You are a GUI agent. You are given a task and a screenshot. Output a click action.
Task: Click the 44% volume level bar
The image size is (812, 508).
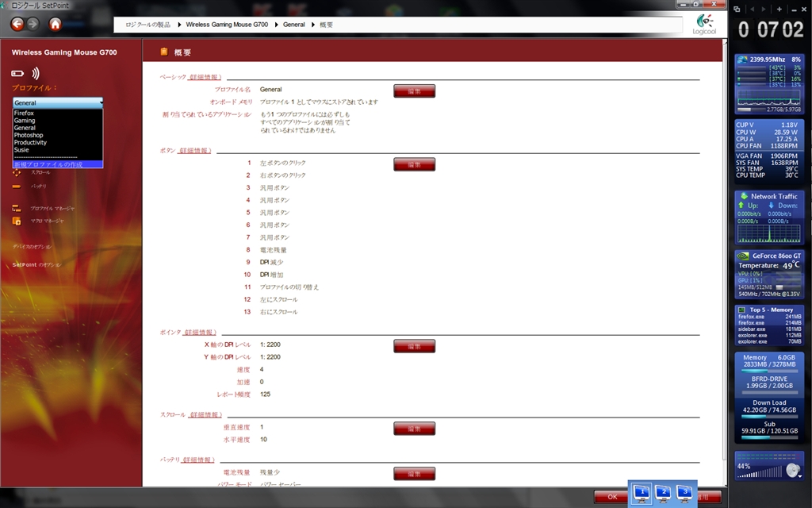(x=760, y=472)
